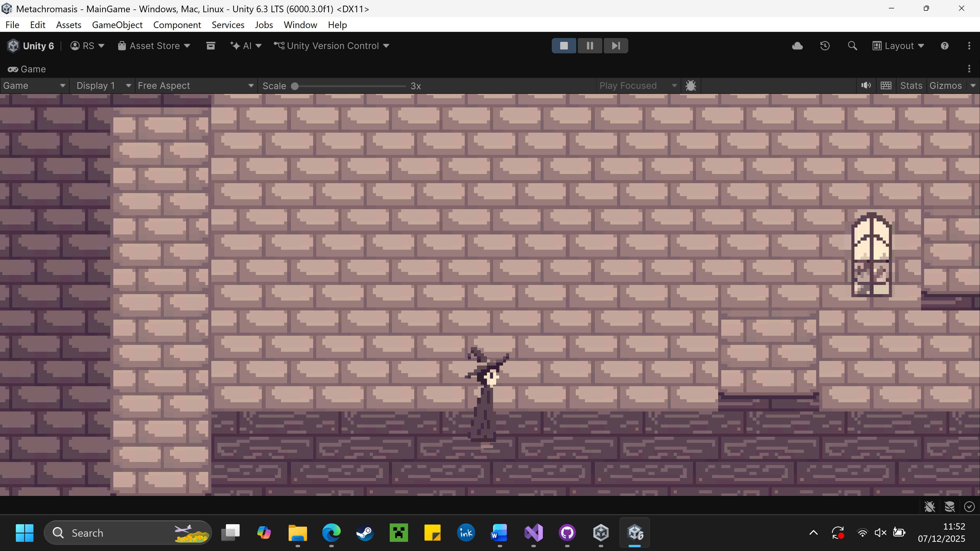Click the Unity Cloud icon

(x=797, y=46)
